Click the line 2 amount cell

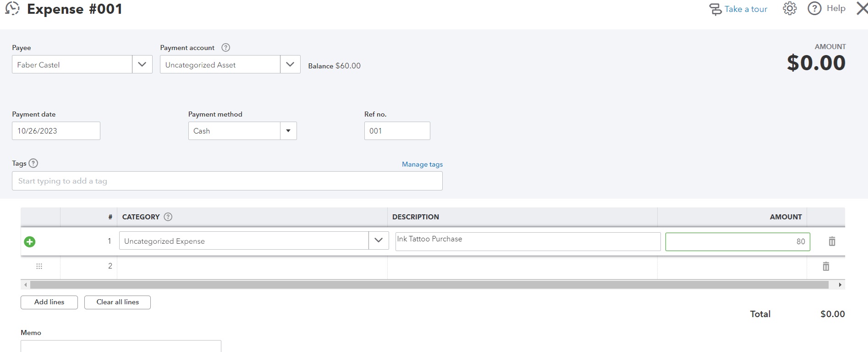pos(732,266)
